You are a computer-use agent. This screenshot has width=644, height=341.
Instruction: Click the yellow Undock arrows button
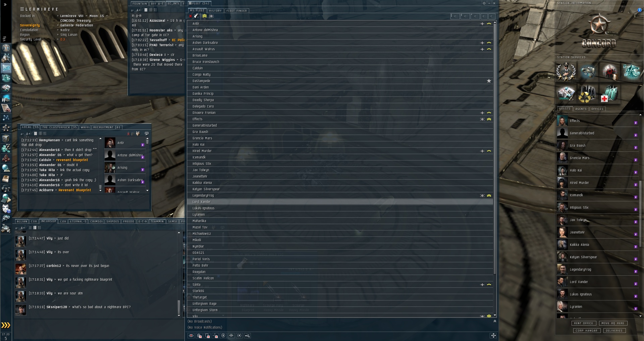tap(6, 325)
